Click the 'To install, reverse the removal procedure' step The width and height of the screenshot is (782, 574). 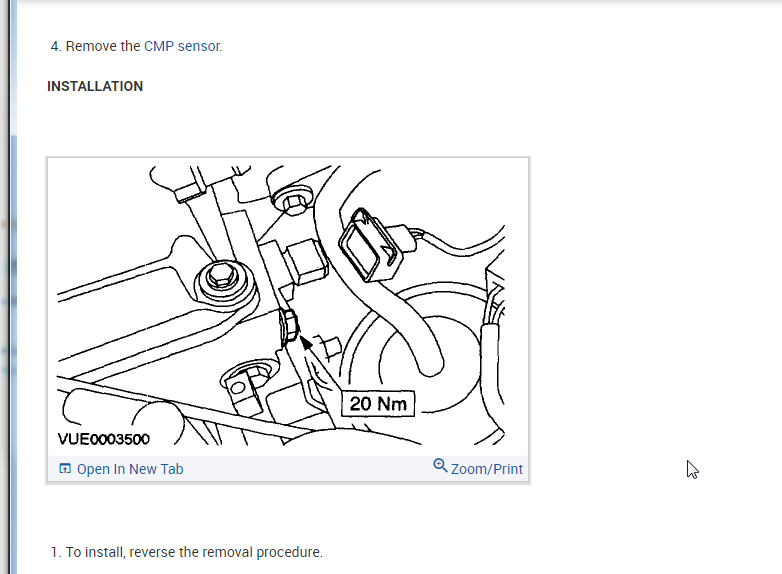187,552
